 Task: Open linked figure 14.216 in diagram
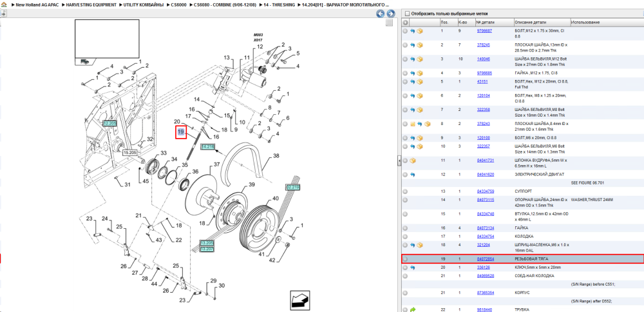click(208, 146)
